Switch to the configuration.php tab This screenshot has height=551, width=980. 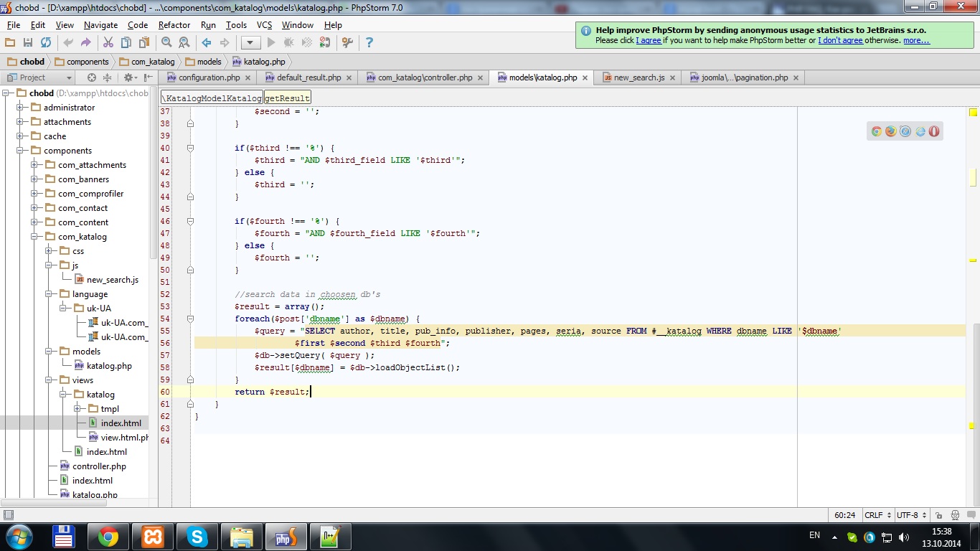(209, 77)
